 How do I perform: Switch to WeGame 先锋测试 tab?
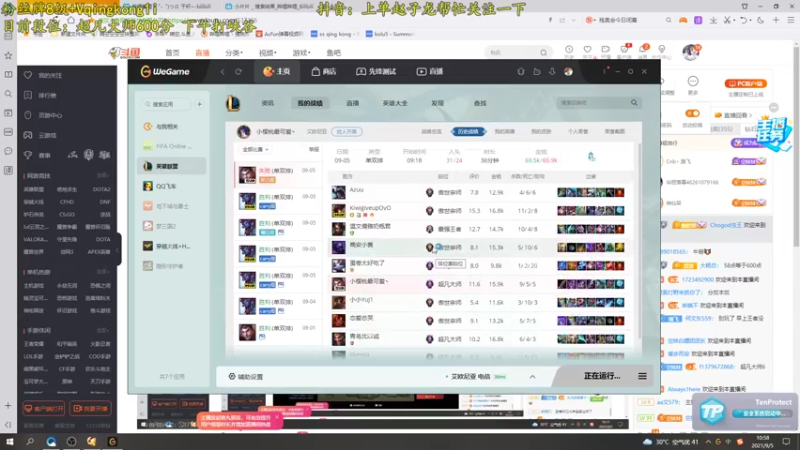(376, 71)
